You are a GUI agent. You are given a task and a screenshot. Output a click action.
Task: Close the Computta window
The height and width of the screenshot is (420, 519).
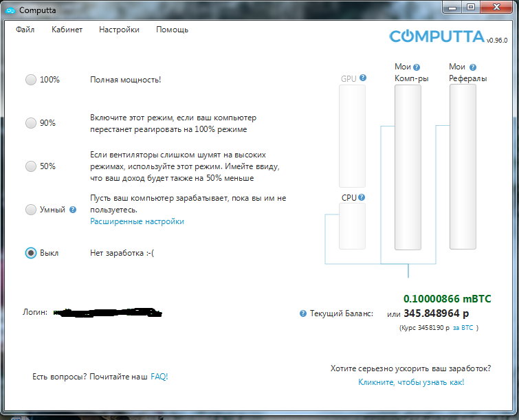point(496,8)
